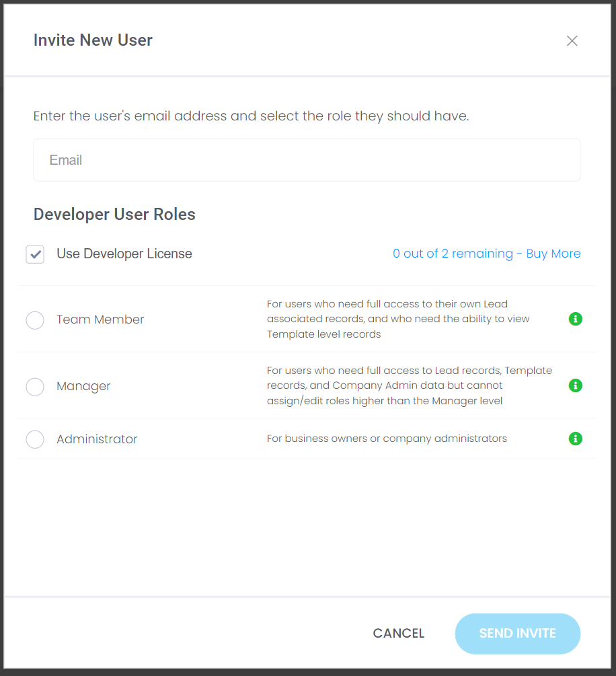Click the Administrator role label
616x676 pixels.
click(x=97, y=439)
